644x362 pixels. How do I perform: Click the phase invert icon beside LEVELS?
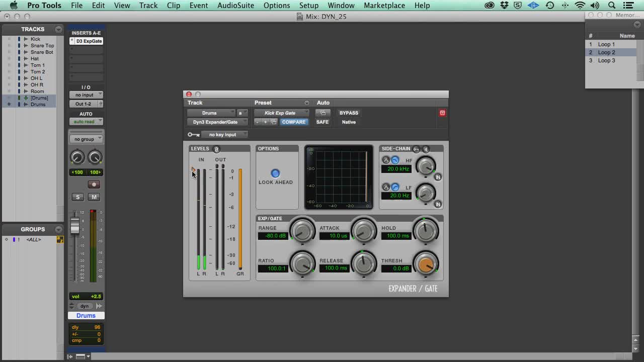tap(216, 149)
